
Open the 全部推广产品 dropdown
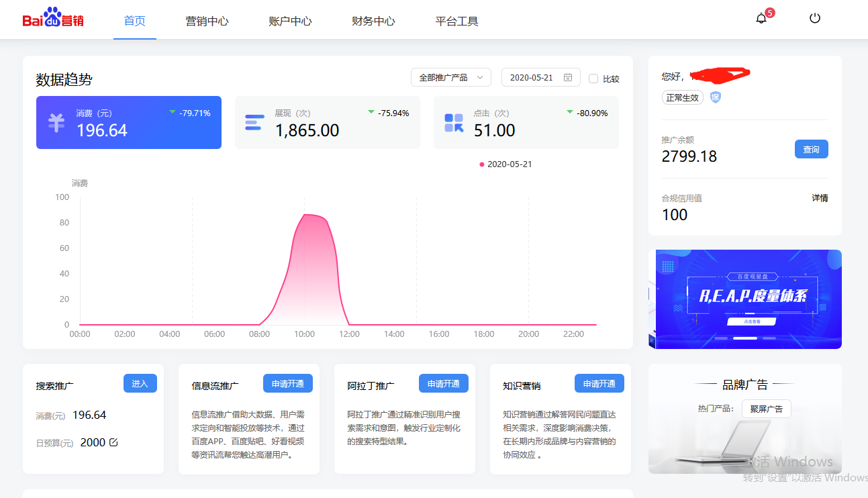450,78
